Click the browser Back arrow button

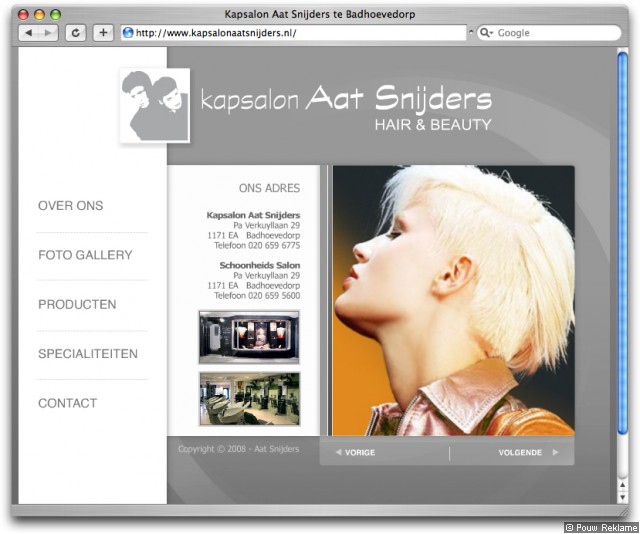(x=29, y=33)
